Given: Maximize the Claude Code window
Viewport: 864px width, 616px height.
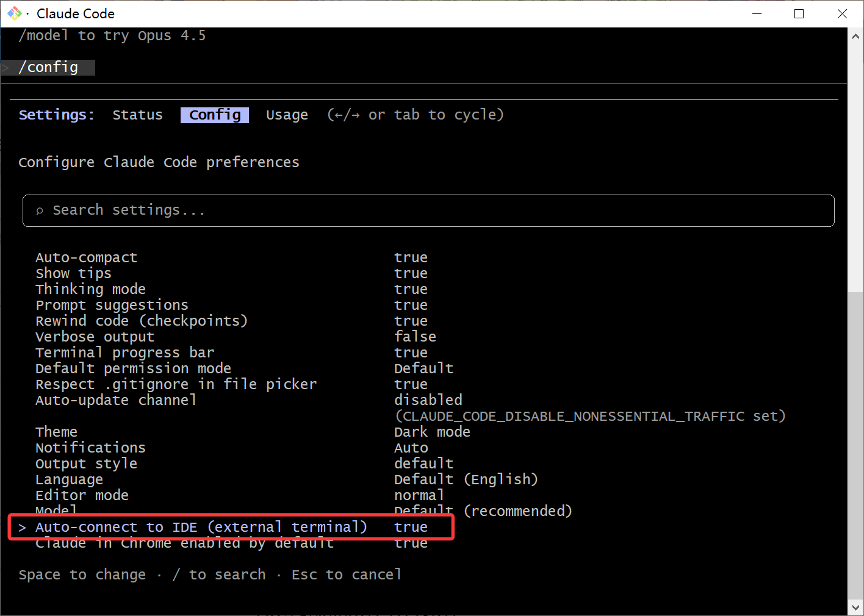Looking at the screenshot, I should (x=799, y=13).
